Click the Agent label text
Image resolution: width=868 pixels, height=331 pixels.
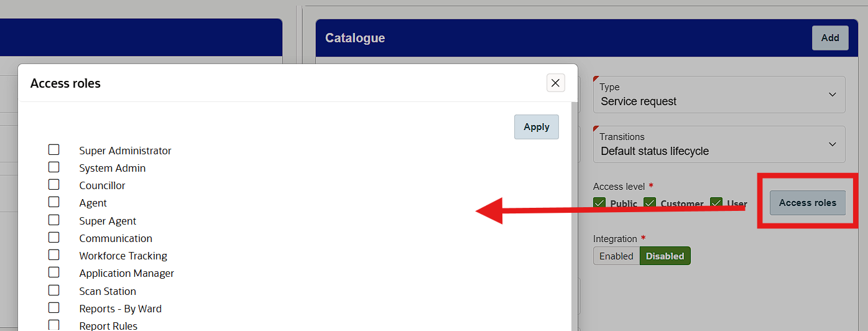[x=93, y=203]
